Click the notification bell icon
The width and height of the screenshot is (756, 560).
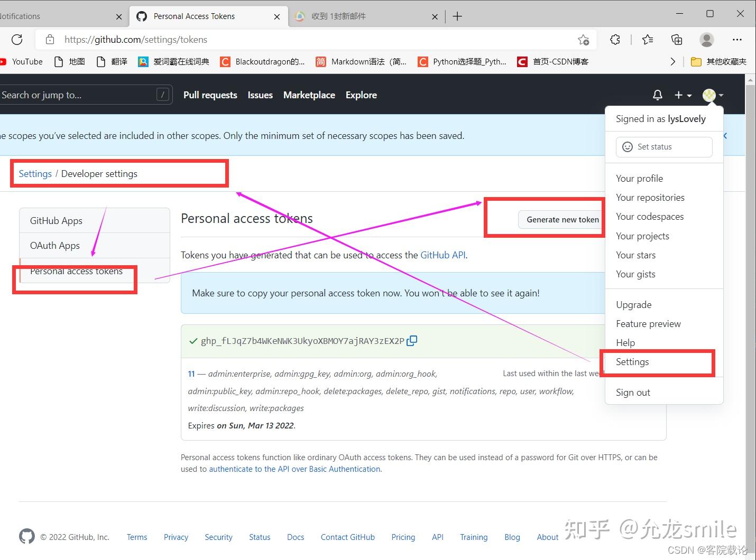point(657,95)
